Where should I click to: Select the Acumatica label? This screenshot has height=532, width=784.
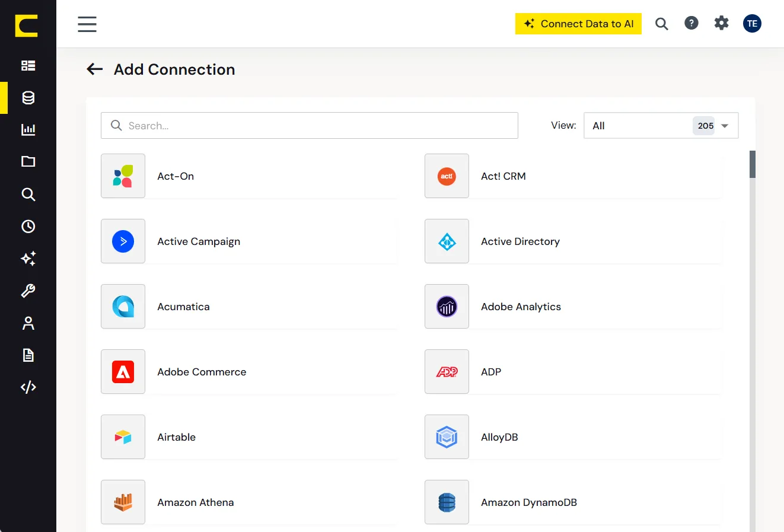tap(183, 307)
